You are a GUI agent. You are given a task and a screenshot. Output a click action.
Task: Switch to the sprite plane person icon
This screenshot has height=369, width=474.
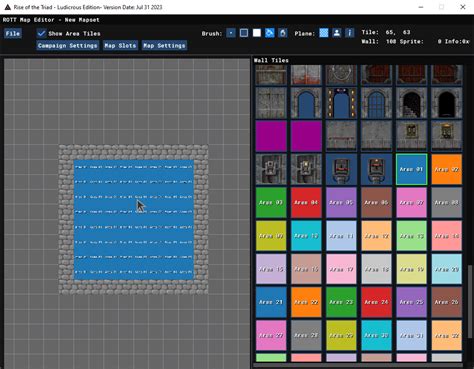pos(337,33)
